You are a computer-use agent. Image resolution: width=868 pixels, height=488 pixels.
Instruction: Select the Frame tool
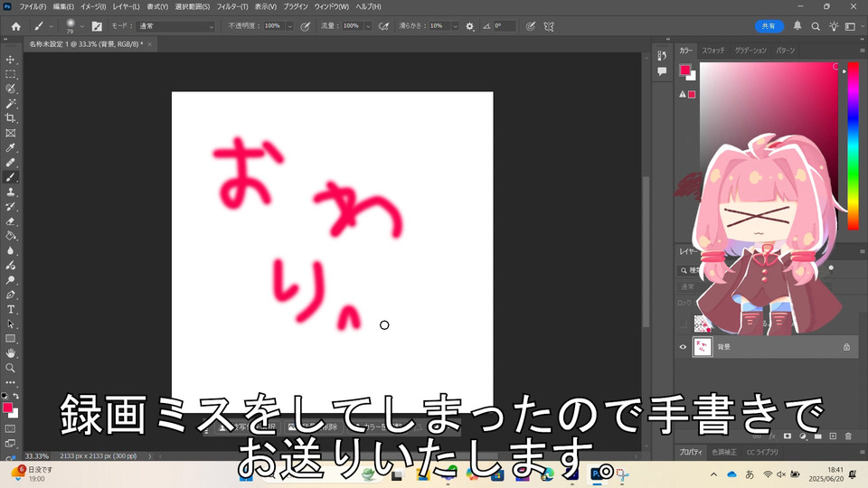(11, 133)
